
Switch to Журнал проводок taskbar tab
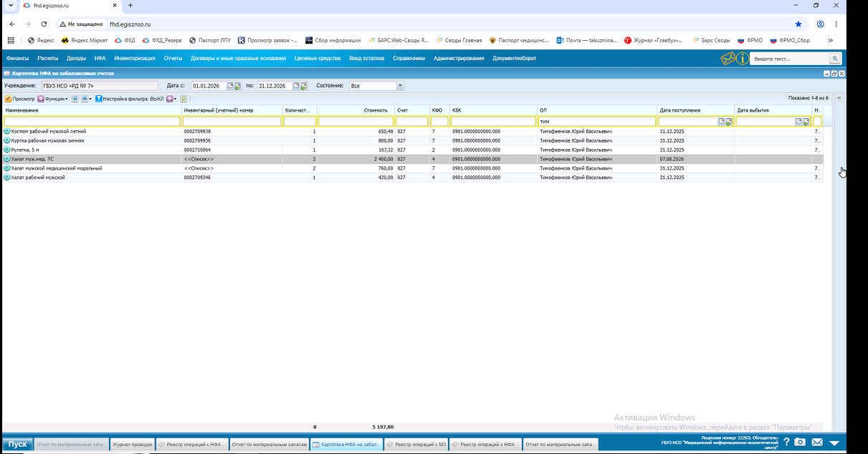click(x=133, y=445)
